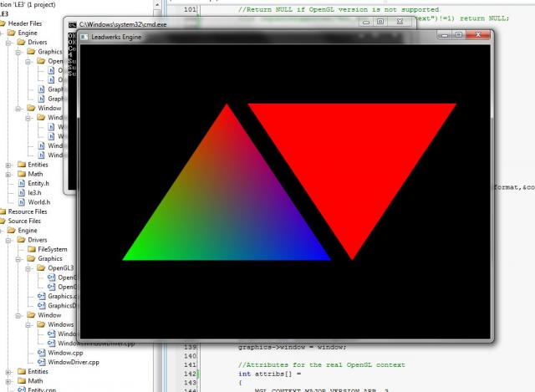Select the FileSystem folder

(x=52, y=249)
